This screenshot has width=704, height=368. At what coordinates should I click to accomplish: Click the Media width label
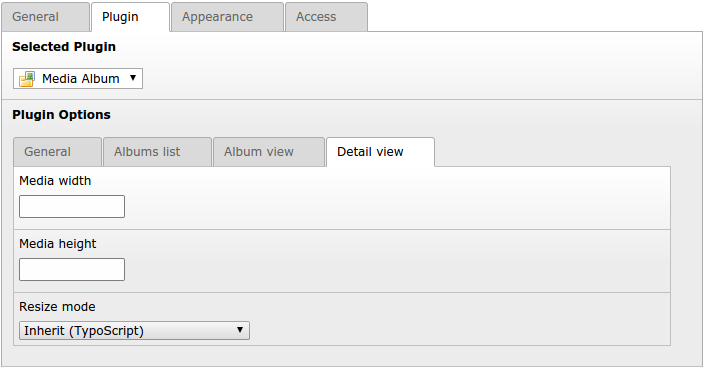tap(55, 181)
